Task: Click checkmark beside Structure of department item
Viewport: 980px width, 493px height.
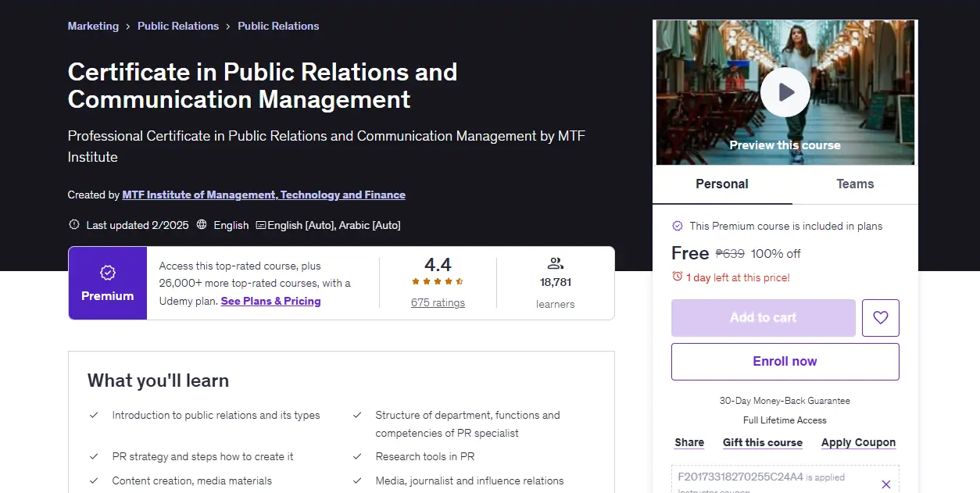Action: click(357, 416)
